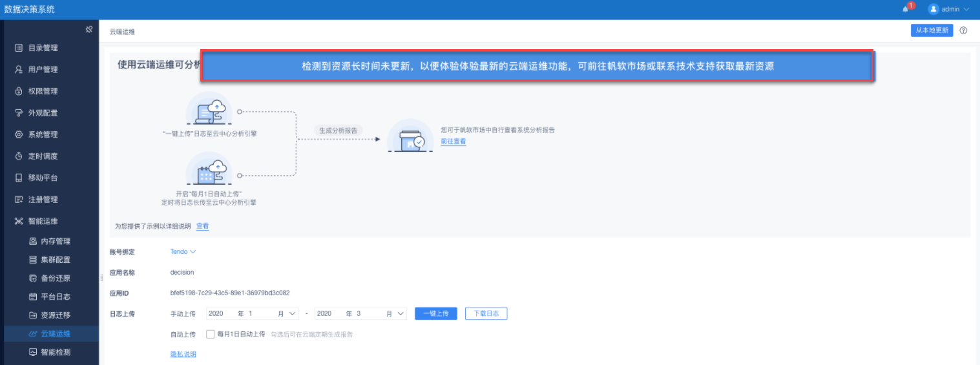Click the 移动平台 phone icon
Screen dimensions: 980x365
[19, 178]
